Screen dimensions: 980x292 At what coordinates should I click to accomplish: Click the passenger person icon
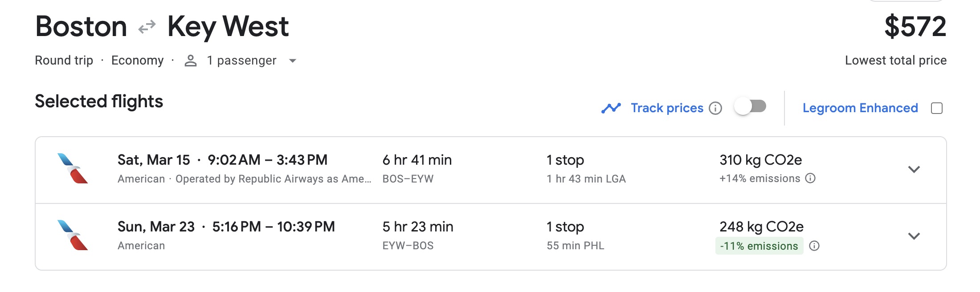191,60
